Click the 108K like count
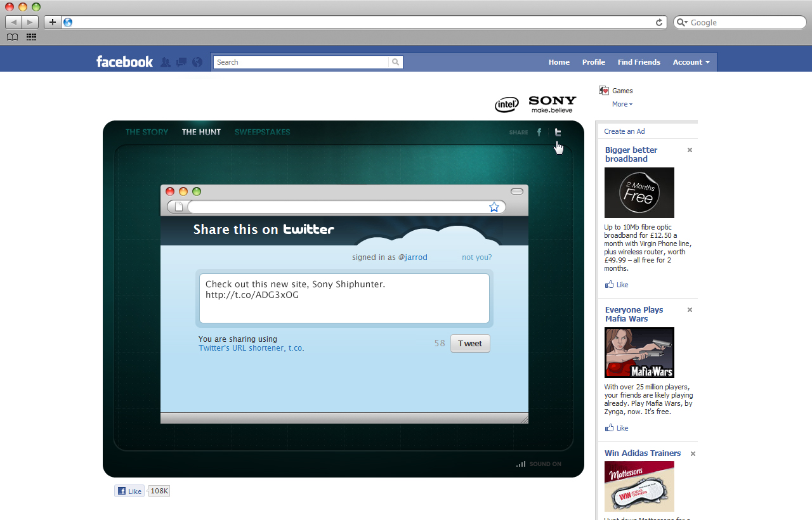The width and height of the screenshot is (812, 520). point(159,491)
